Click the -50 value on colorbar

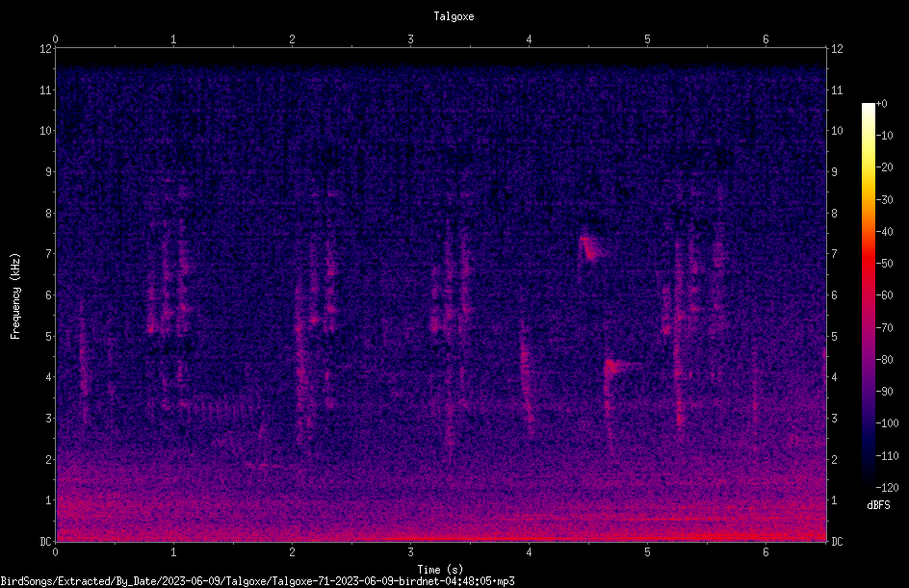click(x=884, y=264)
